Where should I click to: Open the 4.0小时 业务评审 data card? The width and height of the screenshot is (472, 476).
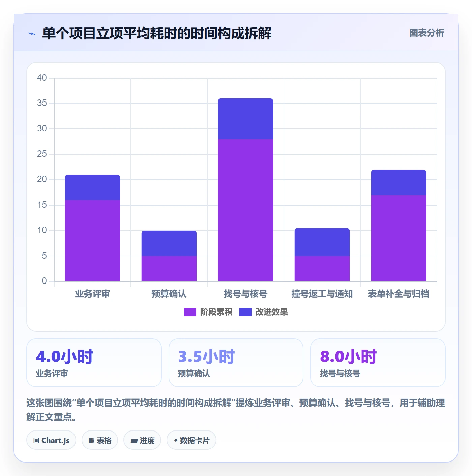94,363
